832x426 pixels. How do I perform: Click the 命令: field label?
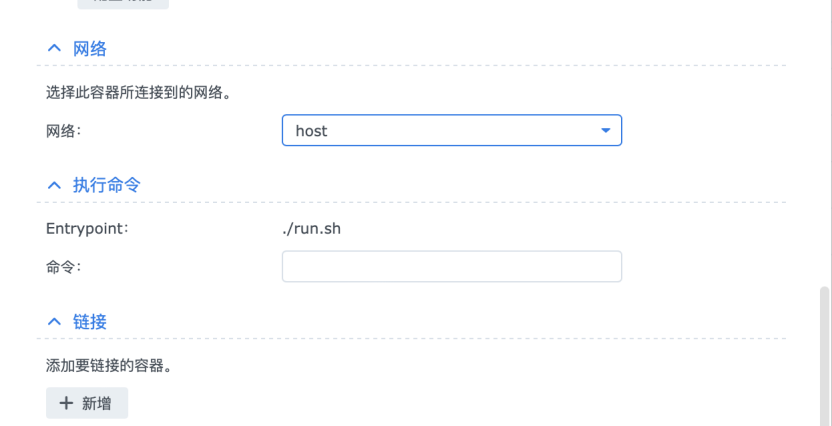point(63,267)
